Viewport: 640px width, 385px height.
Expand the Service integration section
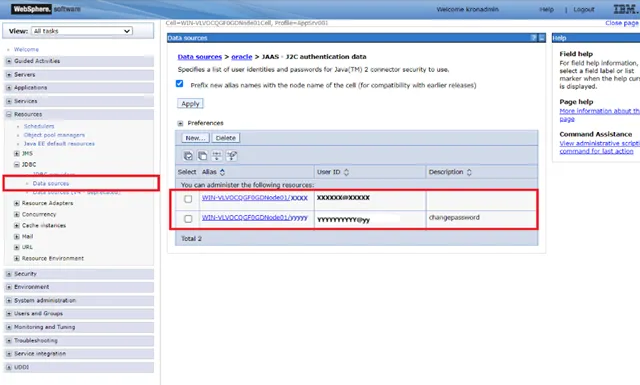(9, 354)
